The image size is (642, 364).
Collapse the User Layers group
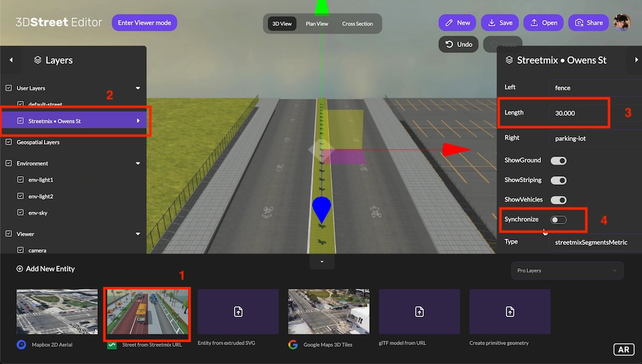click(x=138, y=88)
